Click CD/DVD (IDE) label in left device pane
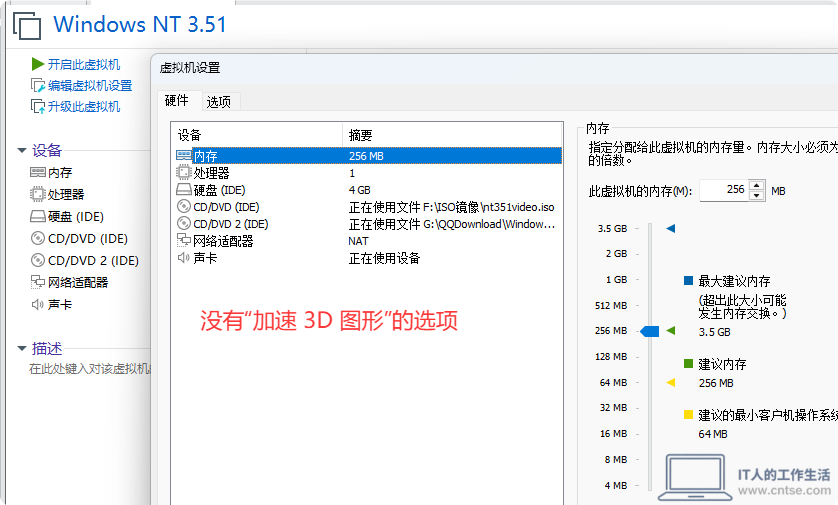The height and width of the screenshot is (505, 838). point(88,238)
